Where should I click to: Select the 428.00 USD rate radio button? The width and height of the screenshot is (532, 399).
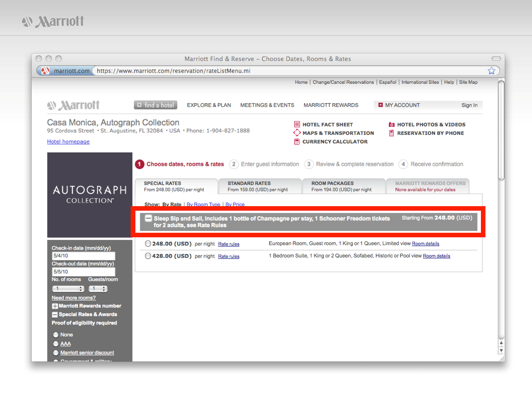coord(148,256)
